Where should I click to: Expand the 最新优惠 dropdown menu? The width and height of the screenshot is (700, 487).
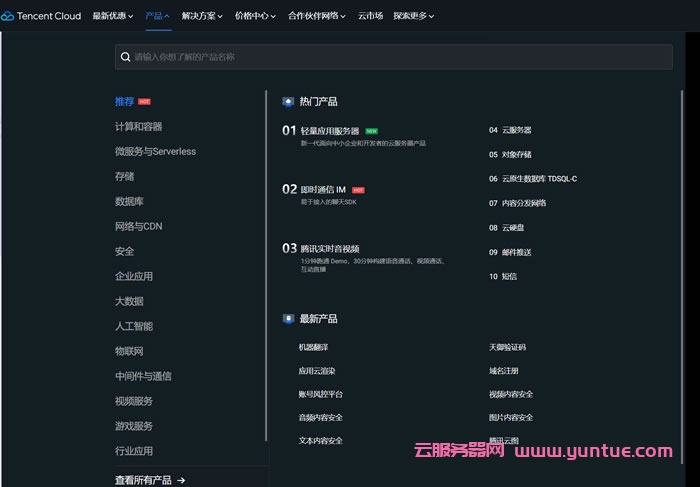113,16
